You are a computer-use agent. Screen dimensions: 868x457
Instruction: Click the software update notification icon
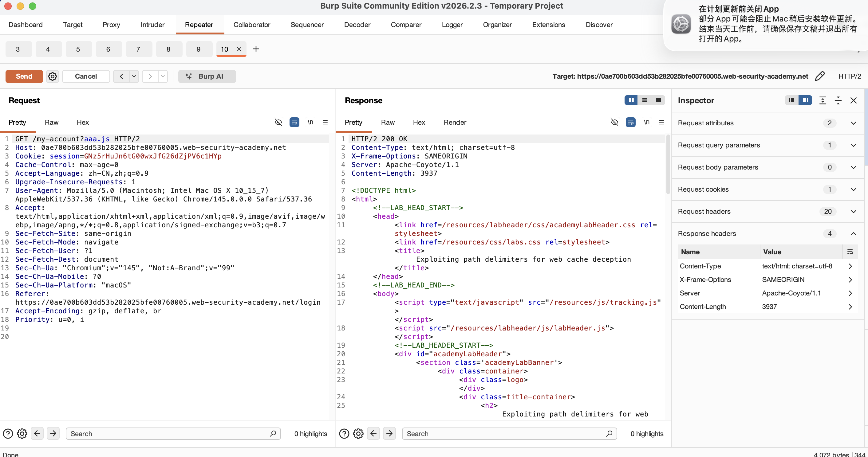681,24
